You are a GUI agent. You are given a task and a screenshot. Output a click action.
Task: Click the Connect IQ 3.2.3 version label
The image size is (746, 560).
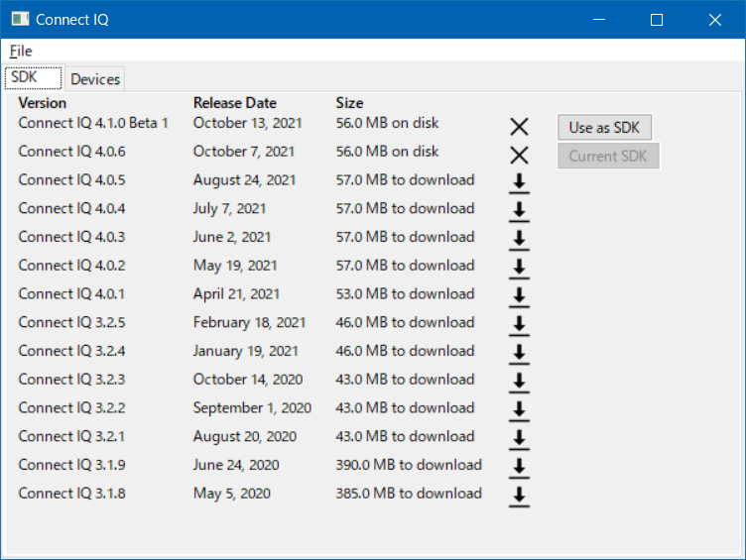click(x=71, y=380)
